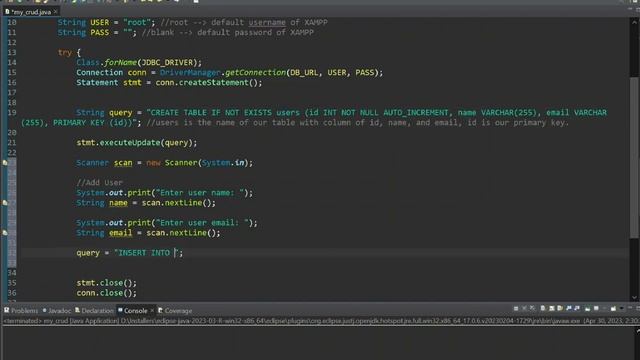The width and height of the screenshot is (640, 360).
Task: Click on "Class.forName(JDBC_DRIVER);" line
Action: point(139,62)
